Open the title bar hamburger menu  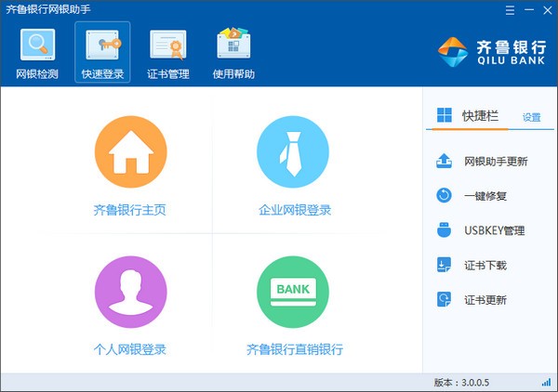pos(510,10)
